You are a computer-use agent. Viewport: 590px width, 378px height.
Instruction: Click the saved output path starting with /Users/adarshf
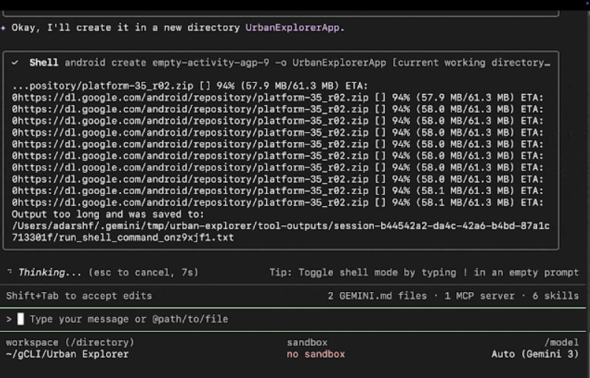click(x=280, y=232)
